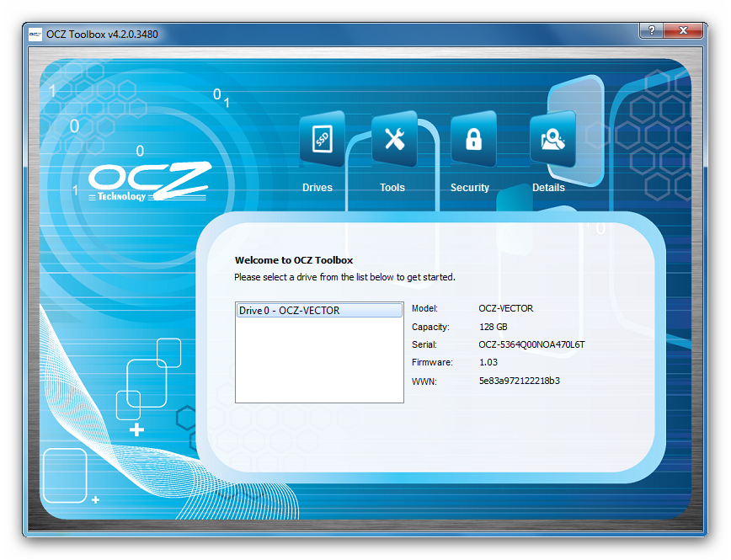
Task: Open the Drives SSD icon
Action: (x=323, y=139)
